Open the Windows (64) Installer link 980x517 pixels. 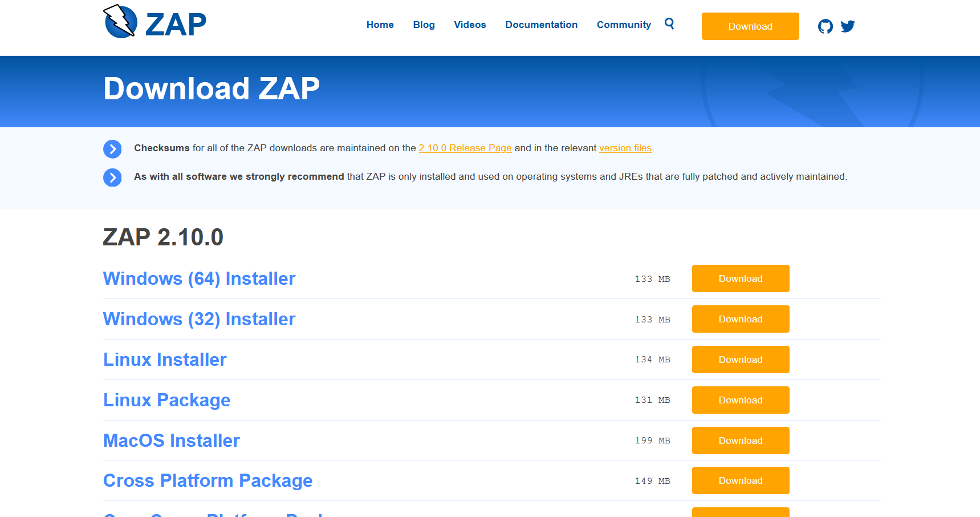tap(199, 278)
